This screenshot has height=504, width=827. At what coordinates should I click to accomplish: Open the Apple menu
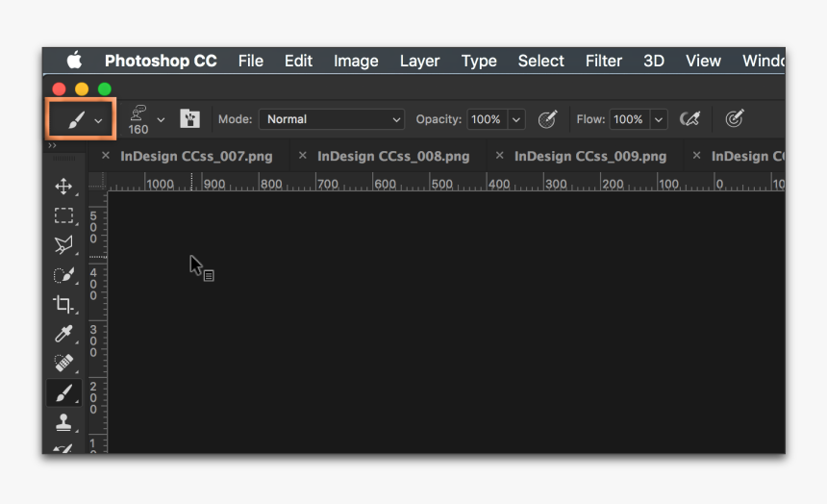[74, 61]
